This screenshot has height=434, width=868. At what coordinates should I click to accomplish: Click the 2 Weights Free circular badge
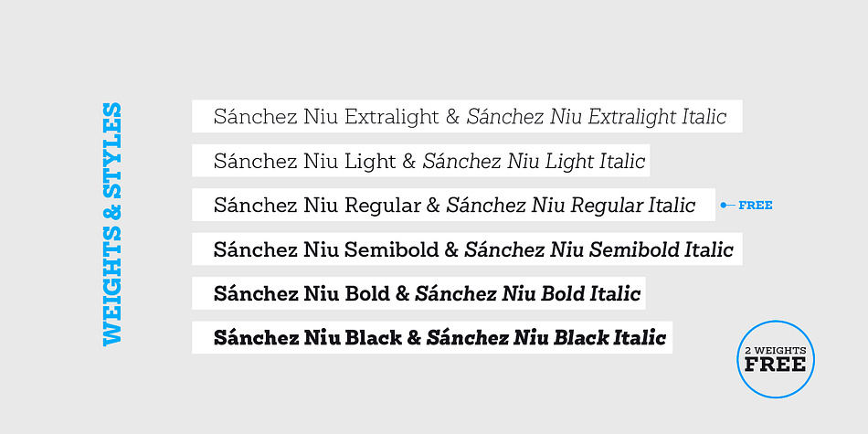(x=776, y=359)
